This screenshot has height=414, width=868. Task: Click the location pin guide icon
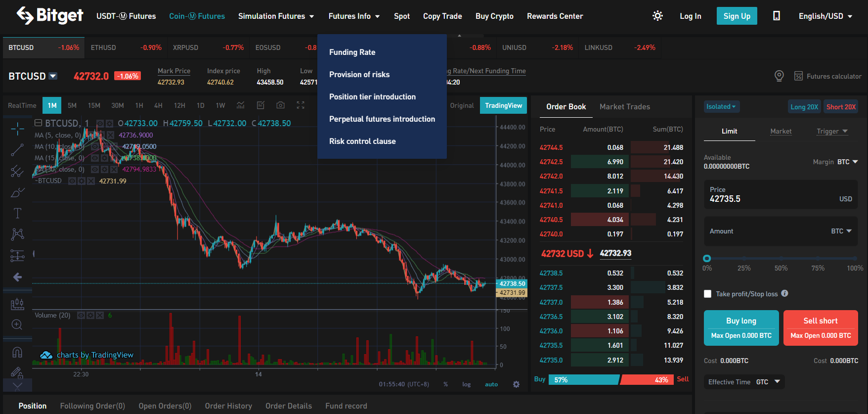pos(779,76)
